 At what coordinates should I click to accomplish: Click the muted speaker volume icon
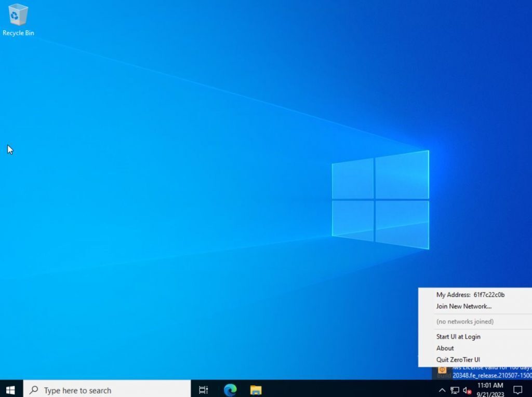click(x=467, y=390)
